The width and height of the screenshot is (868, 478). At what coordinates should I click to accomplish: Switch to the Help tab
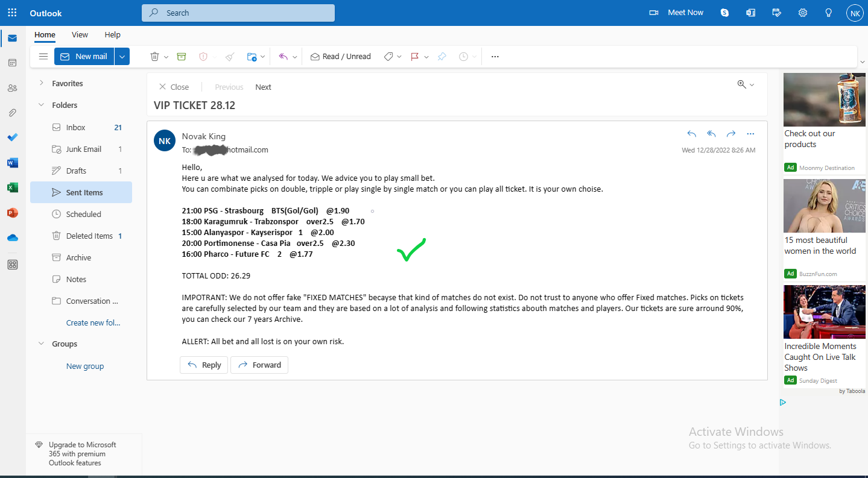[x=112, y=34]
